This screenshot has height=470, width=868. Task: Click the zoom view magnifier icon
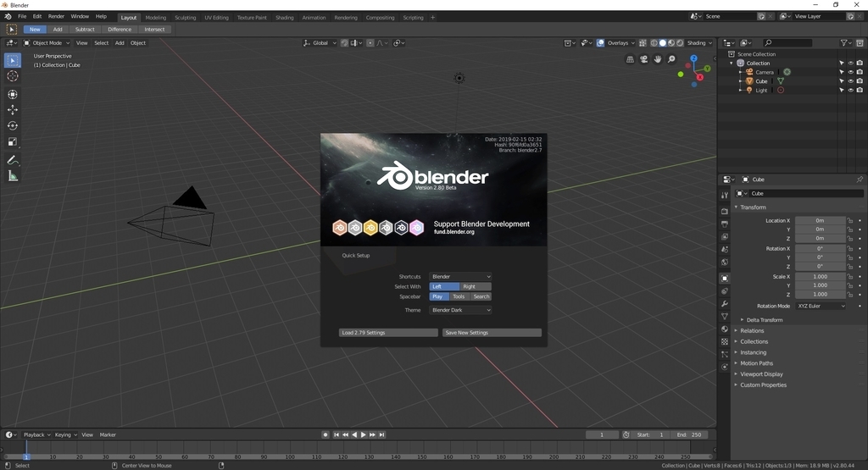(x=671, y=59)
